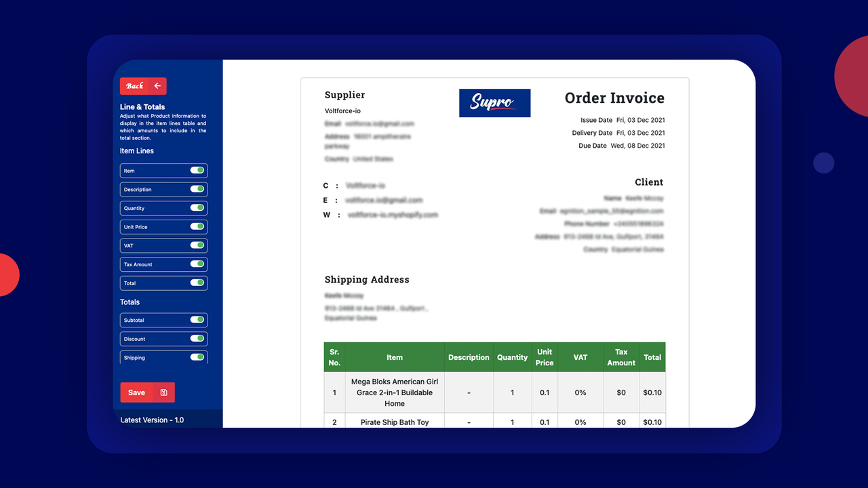Toggle the Tax Amount setting
Image resolution: width=868 pixels, height=488 pixels.
coord(197,264)
